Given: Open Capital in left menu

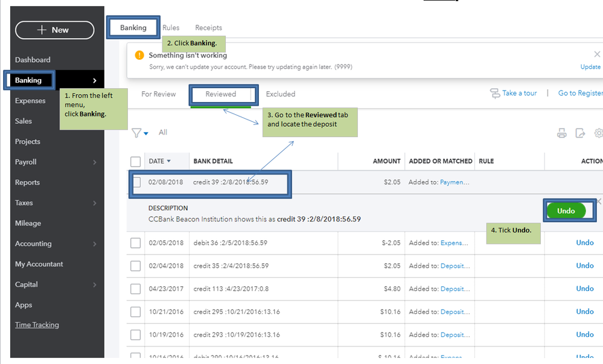Looking at the screenshot, I should pos(27,284).
